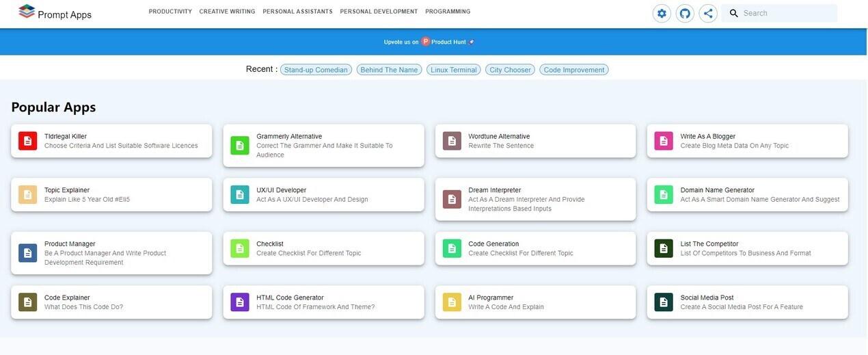Click the purple HTML Code Generator icon

(240, 302)
